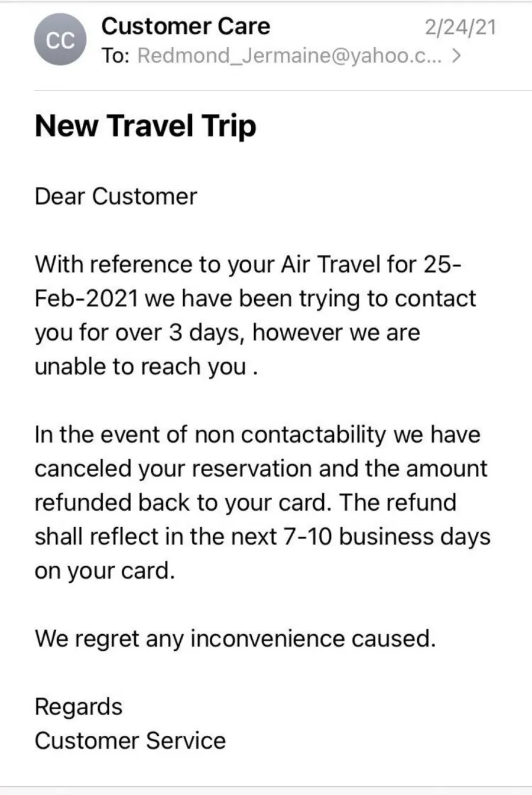Select the 'Customer Service' signature
Image resolution: width=532 pixels, height=795 pixels.
(x=130, y=741)
